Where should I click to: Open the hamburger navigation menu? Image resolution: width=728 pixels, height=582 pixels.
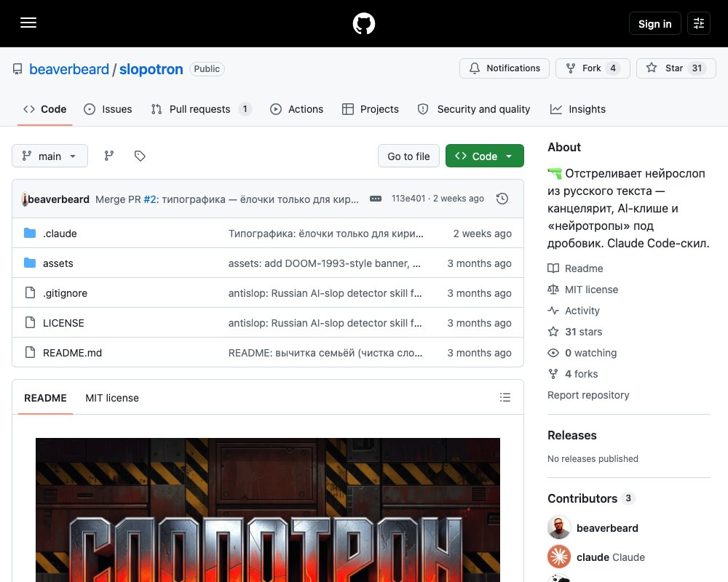pos(28,23)
